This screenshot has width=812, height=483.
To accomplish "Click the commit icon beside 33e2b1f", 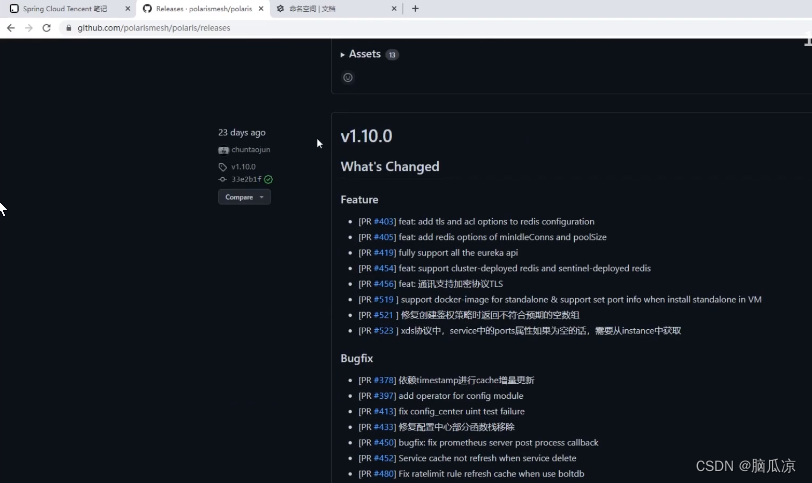I will pos(223,179).
